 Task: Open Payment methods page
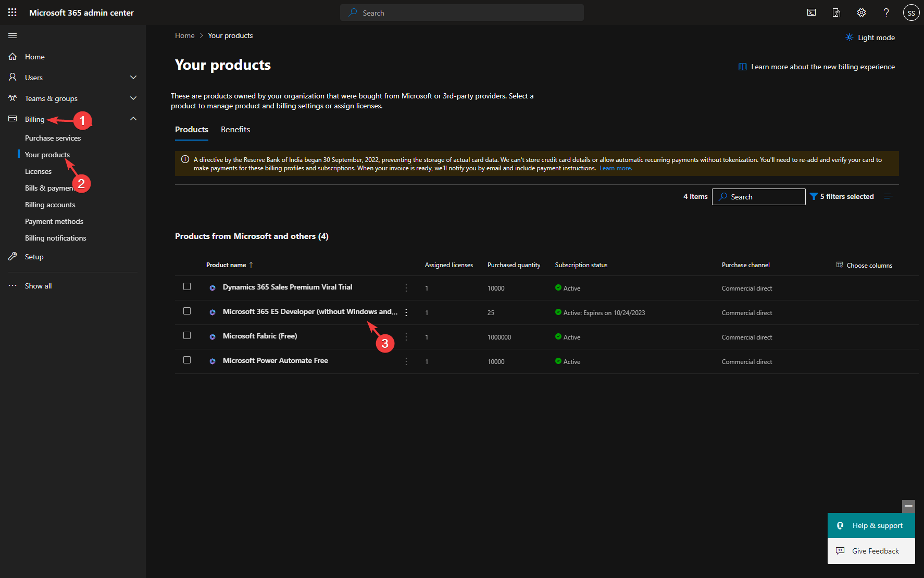(54, 221)
